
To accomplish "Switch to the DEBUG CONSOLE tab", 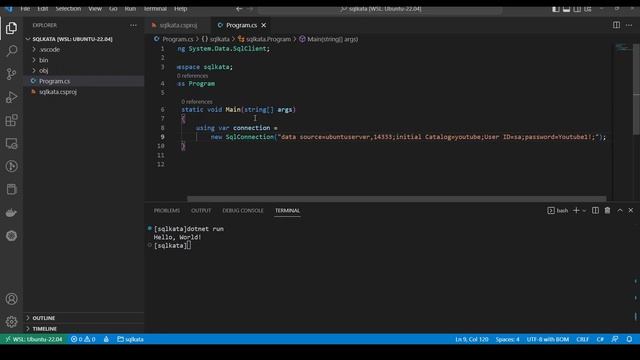I will point(243,210).
